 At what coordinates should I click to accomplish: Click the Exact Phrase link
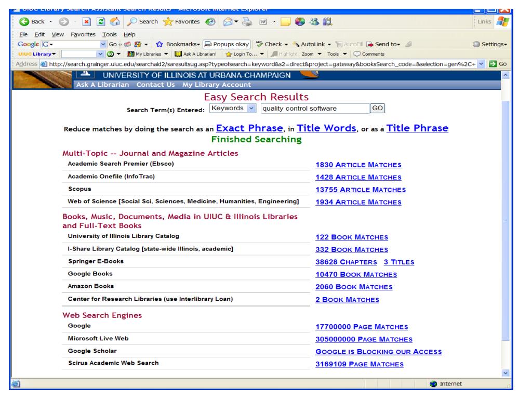point(249,128)
